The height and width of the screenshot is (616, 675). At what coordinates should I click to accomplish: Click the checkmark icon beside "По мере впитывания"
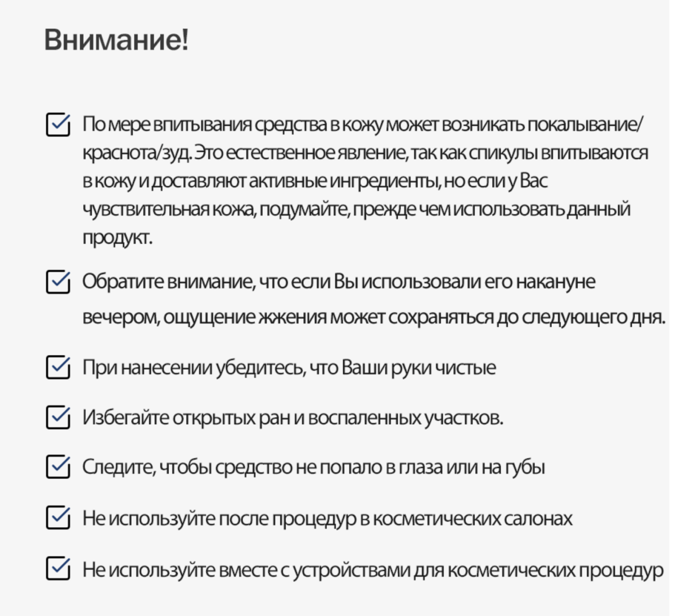coord(57,125)
